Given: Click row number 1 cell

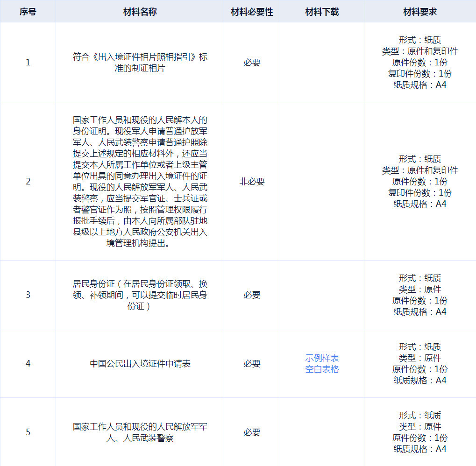Looking at the screenshot, I should point(28,63).
